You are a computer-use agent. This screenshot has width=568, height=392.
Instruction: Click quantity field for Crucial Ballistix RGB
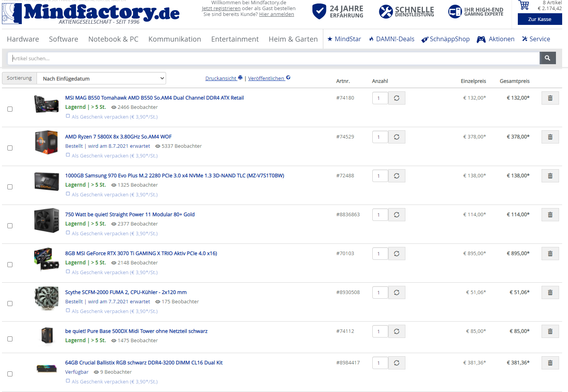(380, 363)
